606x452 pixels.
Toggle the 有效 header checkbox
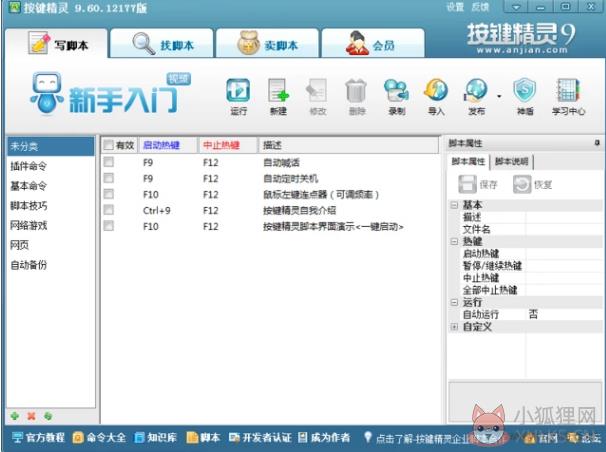tap(109, 145)
